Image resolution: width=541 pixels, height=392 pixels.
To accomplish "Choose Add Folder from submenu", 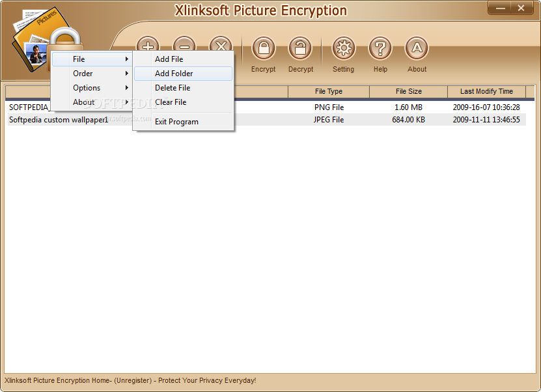I will [183, 74].
